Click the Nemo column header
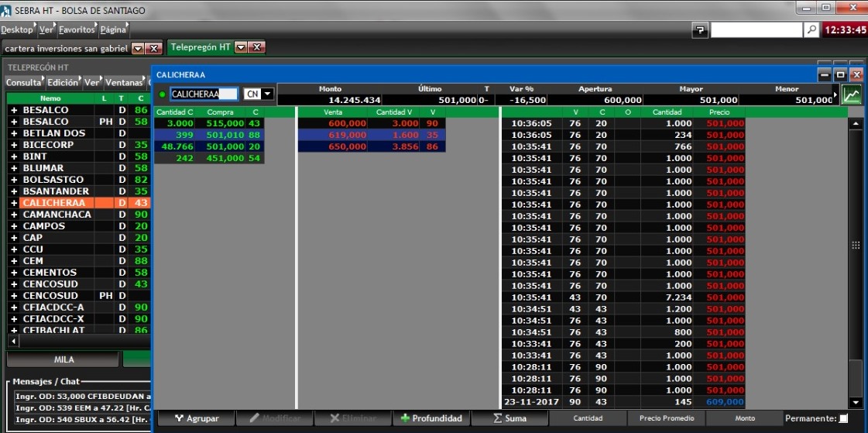Image resolution: width=868 pixels, height=433 pixels. click(50, 98)
